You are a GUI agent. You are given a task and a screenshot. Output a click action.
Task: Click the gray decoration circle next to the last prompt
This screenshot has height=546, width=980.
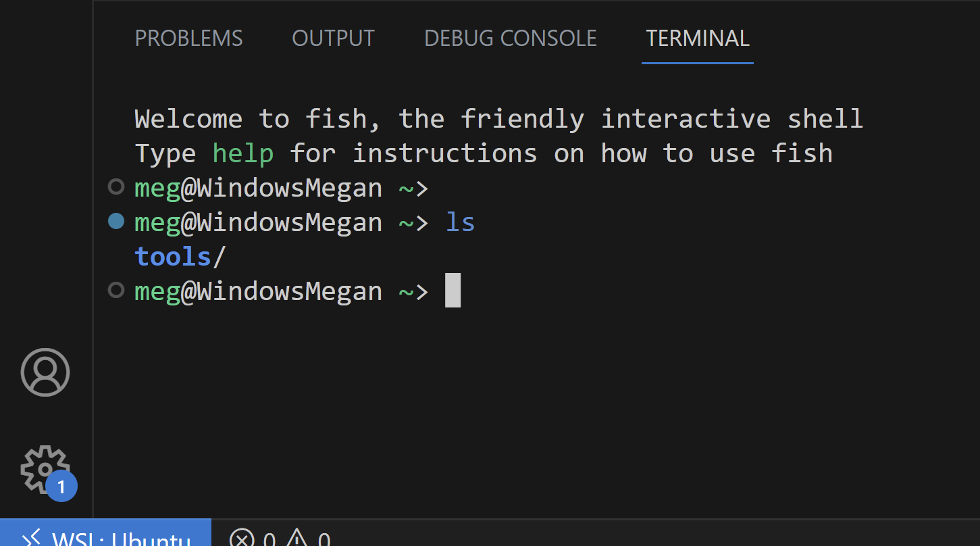point(115,291)
